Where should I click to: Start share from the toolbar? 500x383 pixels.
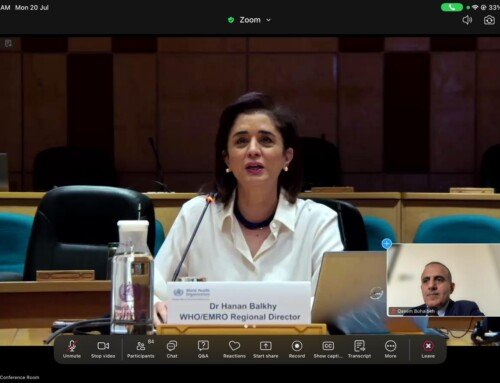click(x=265, y=349)
